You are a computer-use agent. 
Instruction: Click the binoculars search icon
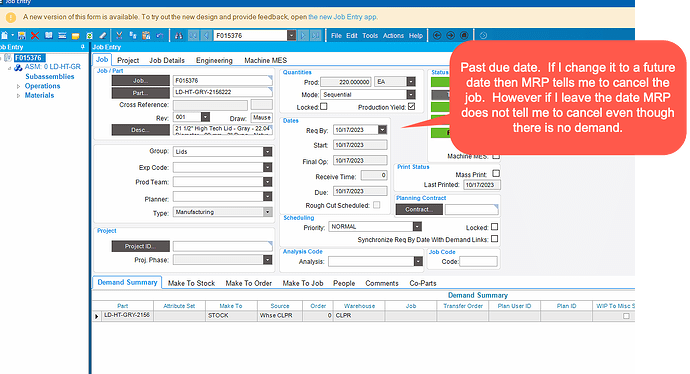179,36
